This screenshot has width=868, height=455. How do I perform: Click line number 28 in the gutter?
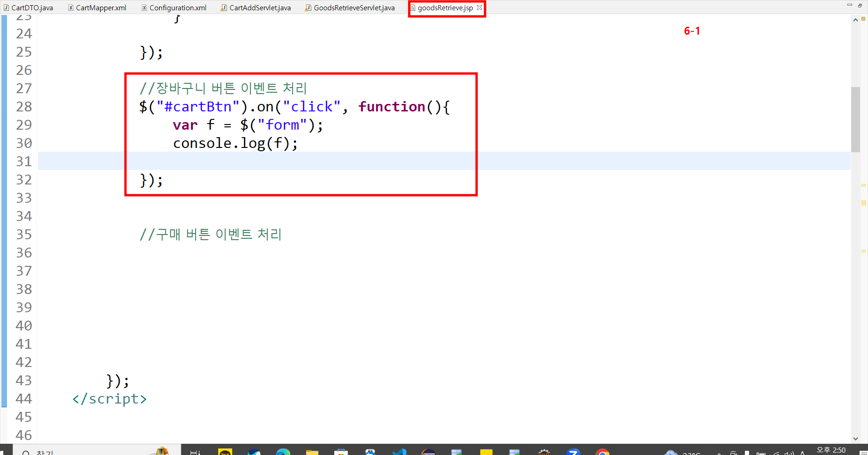(24, 107)
